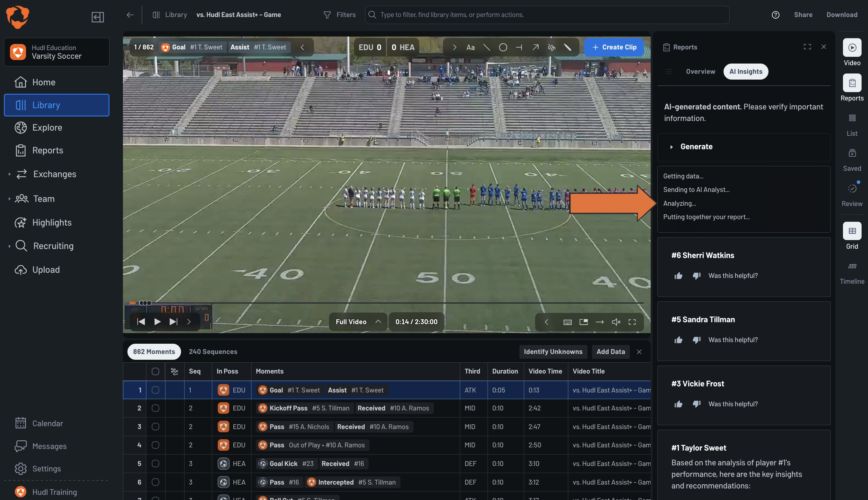
Task: Click the video progress scrubber bar
Action: tap(386, 303)
